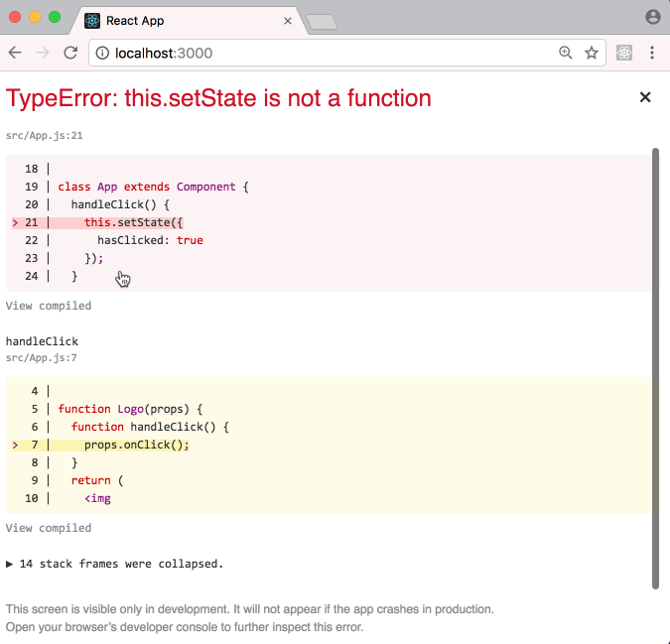Click the '<img' code line
Viewport: 670px width, 644px height.
pos(97,498)
